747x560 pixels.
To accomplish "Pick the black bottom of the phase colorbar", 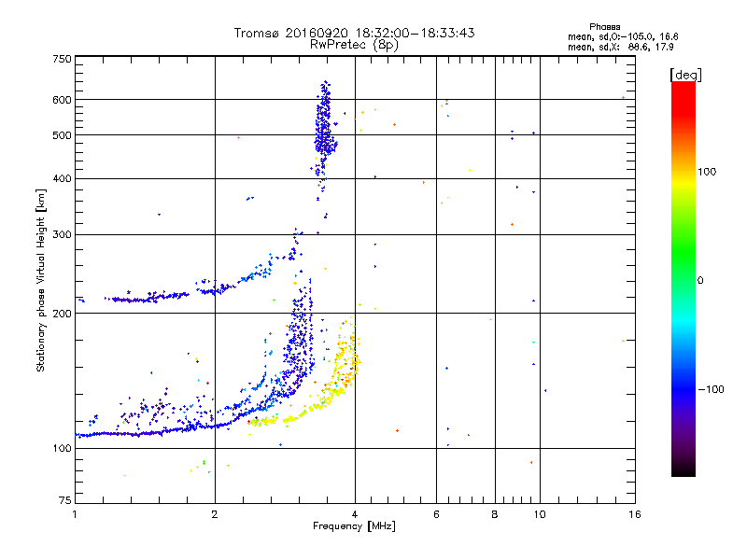I will (684, 469).
